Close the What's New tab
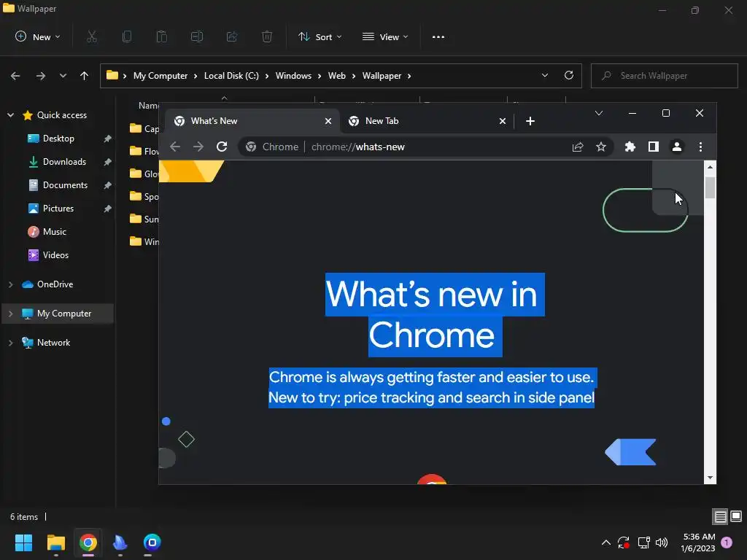The image size is (747, 560). (x=328, y=121)
